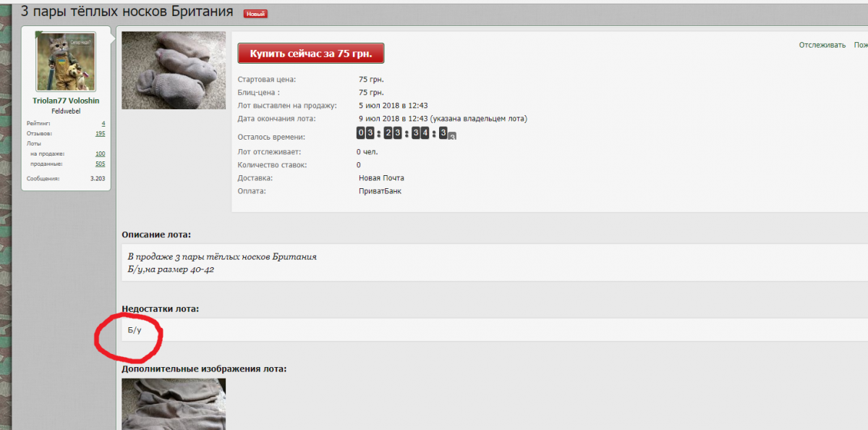This screenshot has height=430, width=868.
Task: Click the seller's cat avatar image
Action: (66, 62)
